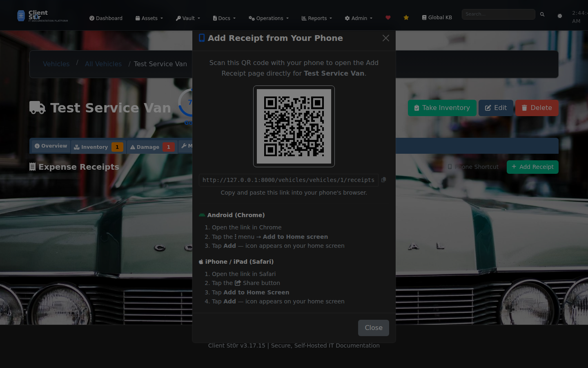Switch to the Overview tab
588x368 pixels.
coord(51,146)
